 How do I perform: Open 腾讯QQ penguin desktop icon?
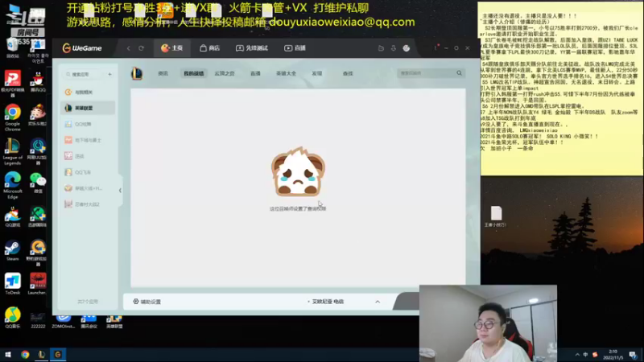[38, 81]
